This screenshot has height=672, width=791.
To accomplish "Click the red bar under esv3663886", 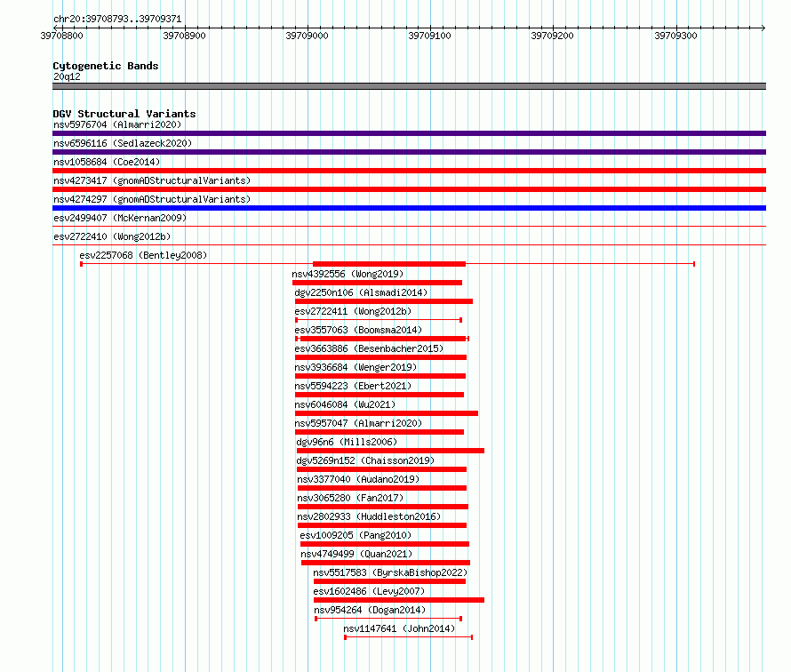I will 381,357.
